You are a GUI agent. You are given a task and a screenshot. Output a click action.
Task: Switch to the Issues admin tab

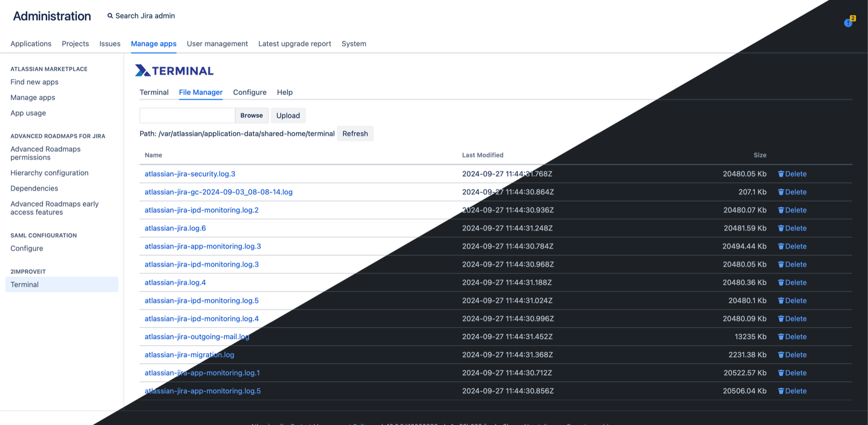pos(110,43)
